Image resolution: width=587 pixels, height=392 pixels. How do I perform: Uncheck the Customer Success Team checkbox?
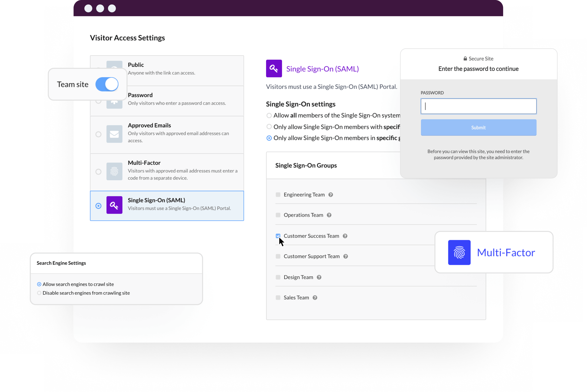278,236
